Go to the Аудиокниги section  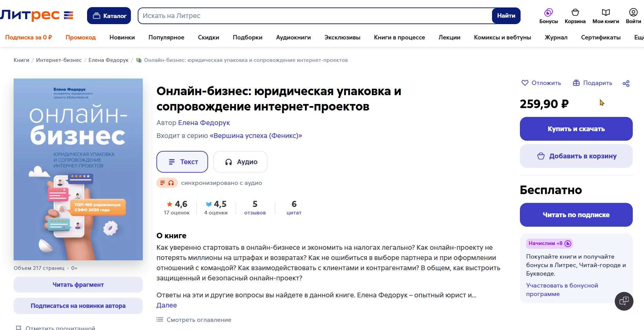click(293, 37)
